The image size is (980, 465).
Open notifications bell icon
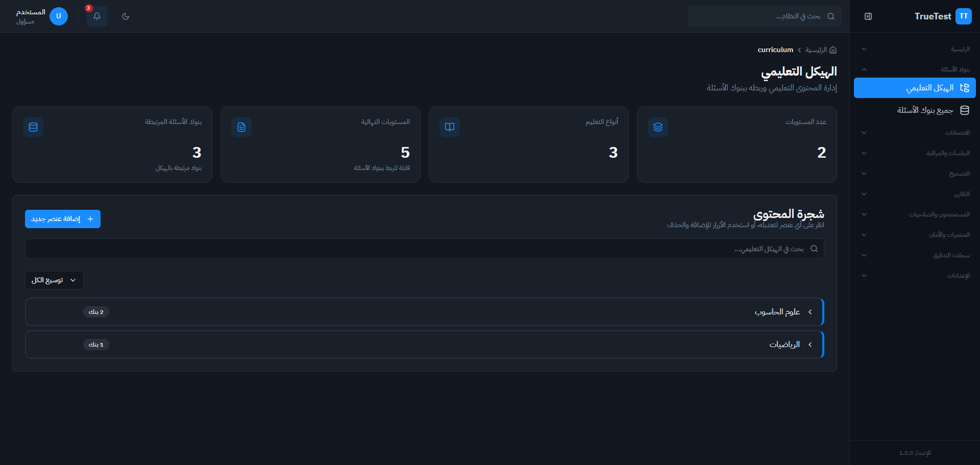pyautogui.click(x=96, y=16)
